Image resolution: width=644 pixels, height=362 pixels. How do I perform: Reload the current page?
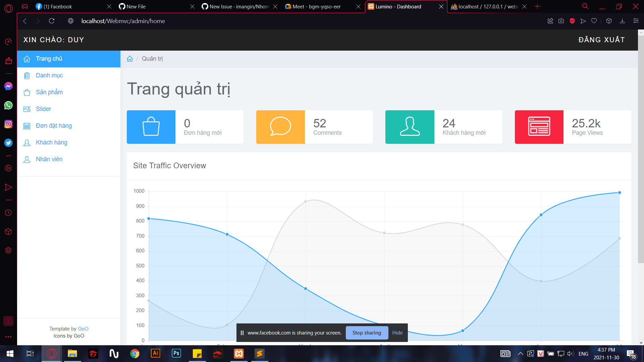tap(52, 21)
